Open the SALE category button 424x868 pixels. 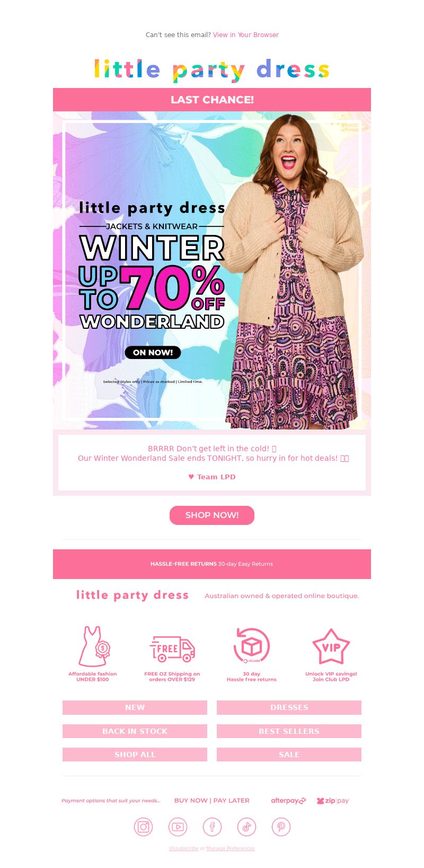pos(289,755)
